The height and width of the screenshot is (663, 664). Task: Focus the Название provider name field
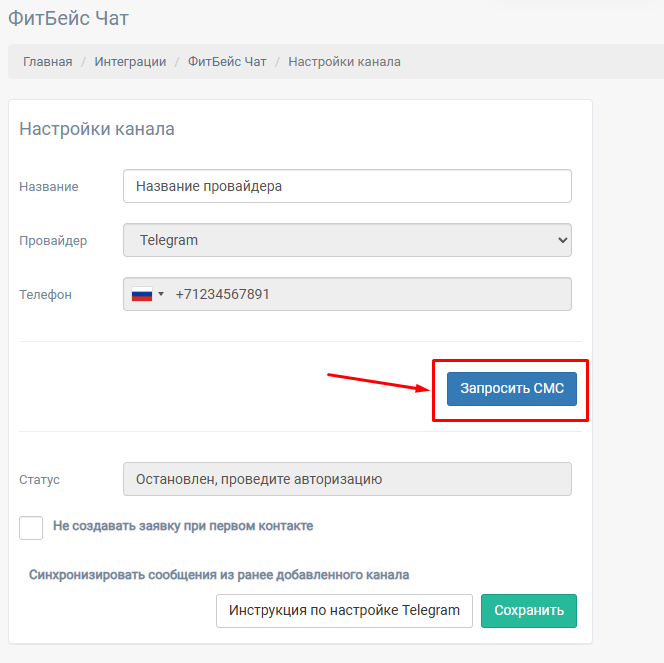(347, 186)
